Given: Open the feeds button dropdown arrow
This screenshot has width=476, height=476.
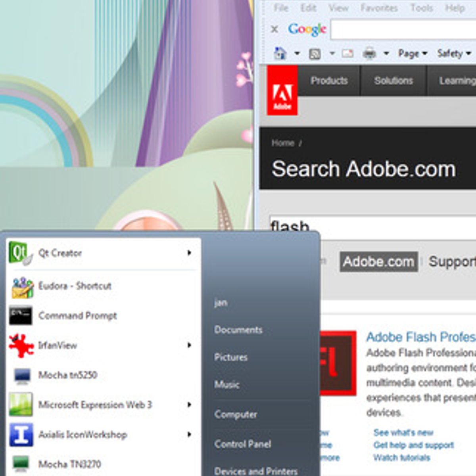Looking at the screenshot, I should [332, 53].
